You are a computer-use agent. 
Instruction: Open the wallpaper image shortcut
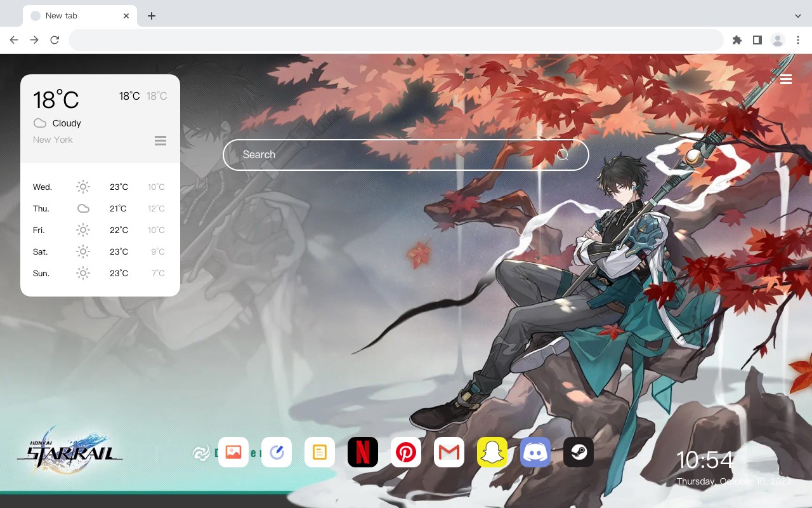(233, 452)
